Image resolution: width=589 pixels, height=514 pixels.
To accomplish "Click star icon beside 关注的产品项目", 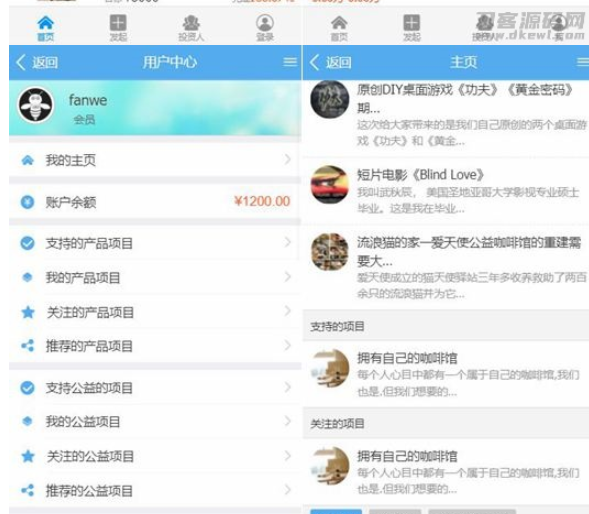I will [28, 312].
